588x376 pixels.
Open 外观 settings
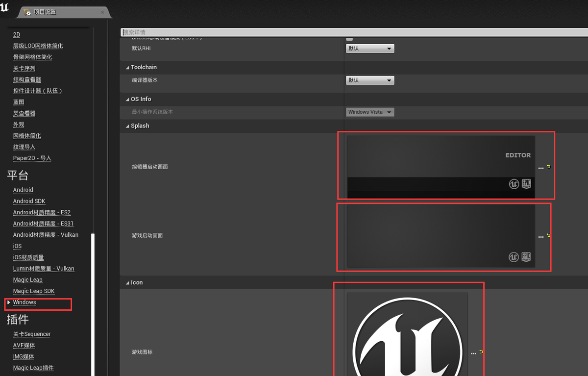tap(19, 125)
